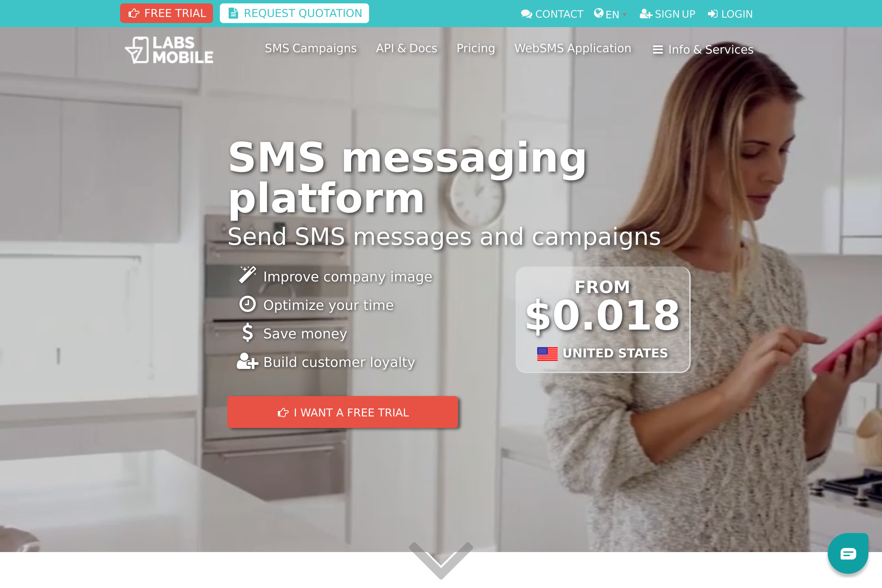Expand the EN language dropdown arrow
Viewport: 882px width, 588px height.
625,15
